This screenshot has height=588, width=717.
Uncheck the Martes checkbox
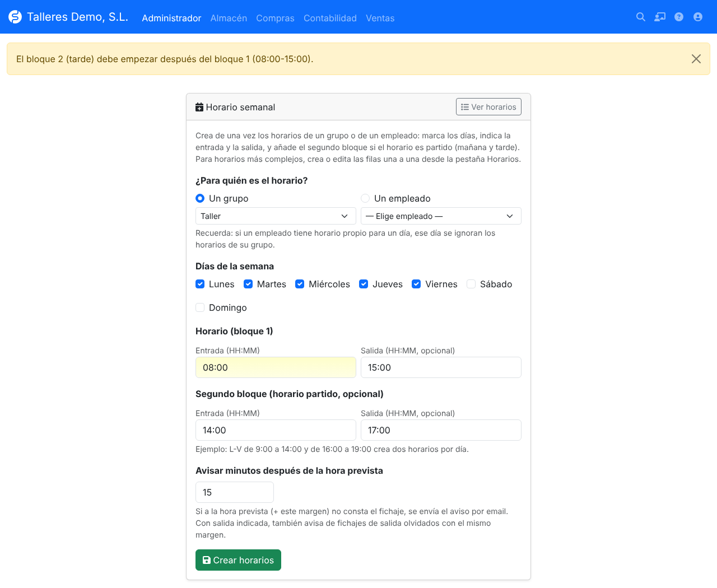coord(248,284)
